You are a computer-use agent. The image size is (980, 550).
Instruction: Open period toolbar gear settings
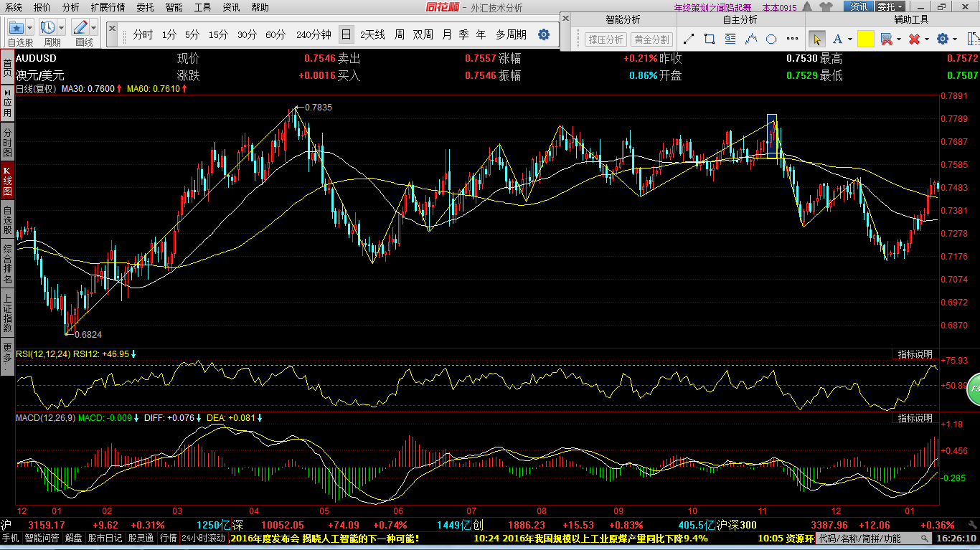pyautogui.click(x=544, y=34)
